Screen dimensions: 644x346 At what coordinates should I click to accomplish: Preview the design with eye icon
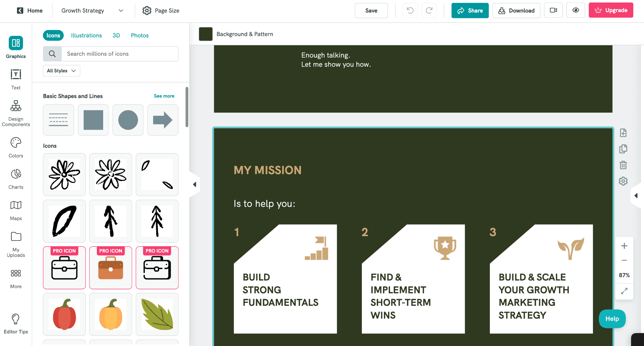point(575,10)
